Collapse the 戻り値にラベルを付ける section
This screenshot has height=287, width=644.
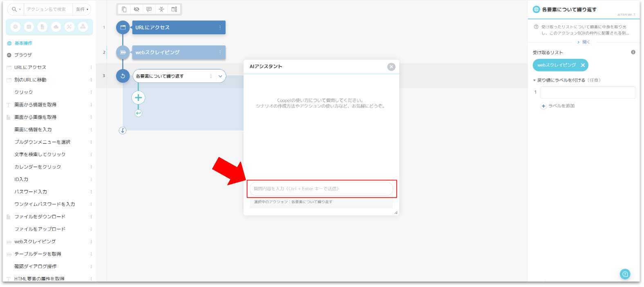(x=534, y=80)
